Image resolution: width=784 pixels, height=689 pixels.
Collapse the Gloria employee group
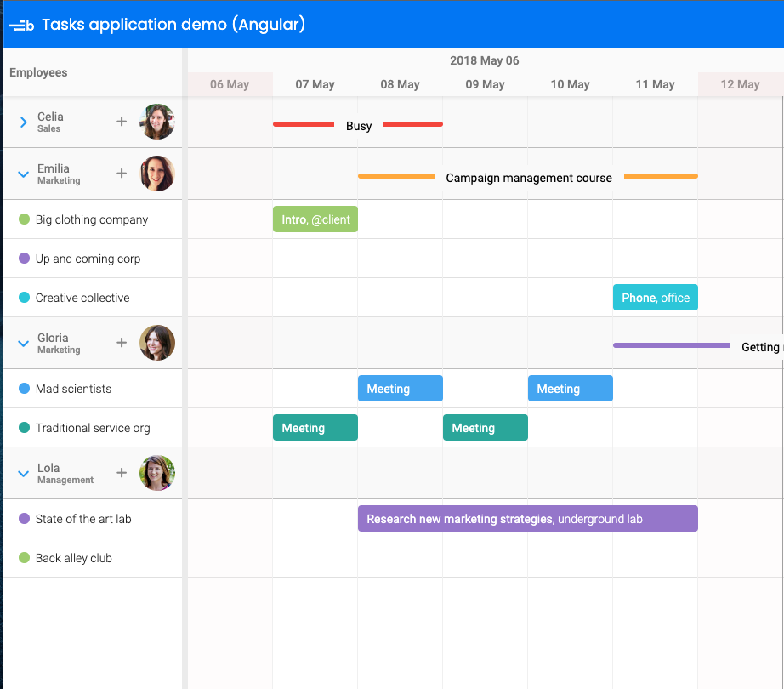(24, 344)
